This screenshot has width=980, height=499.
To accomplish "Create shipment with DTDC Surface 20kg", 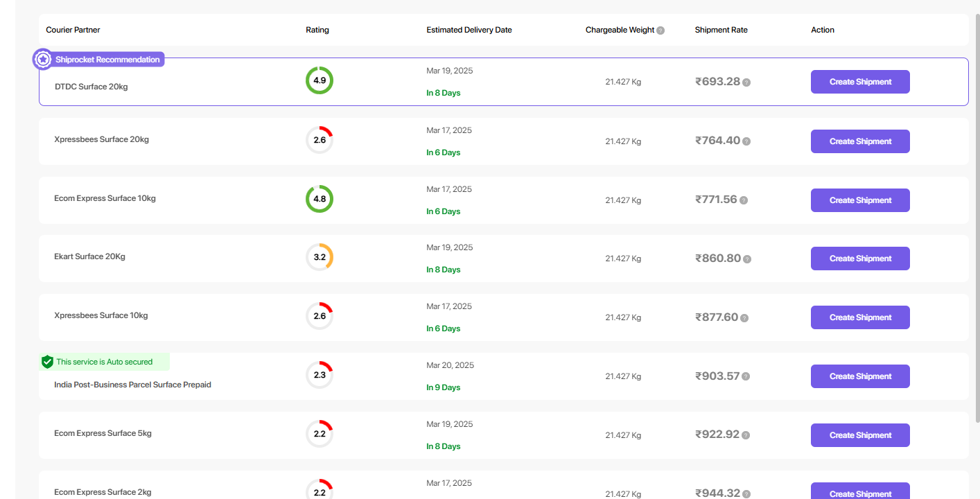I will click(860, 82).
